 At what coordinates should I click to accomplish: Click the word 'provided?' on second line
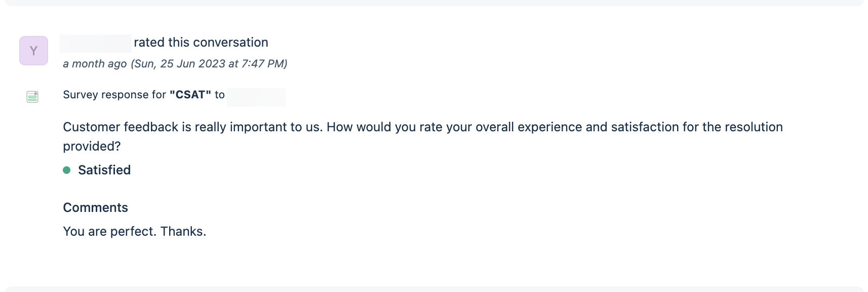(x=92, y=147)
